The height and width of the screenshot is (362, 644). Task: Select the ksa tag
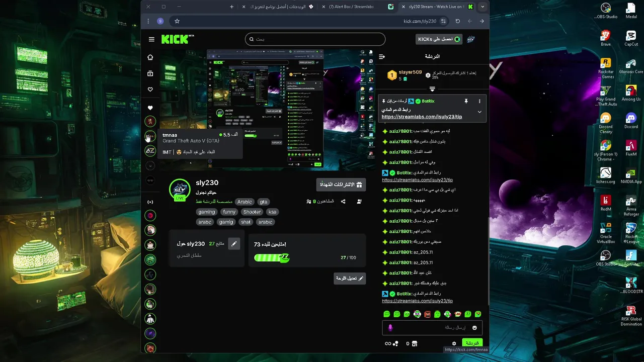coord(272,212)
